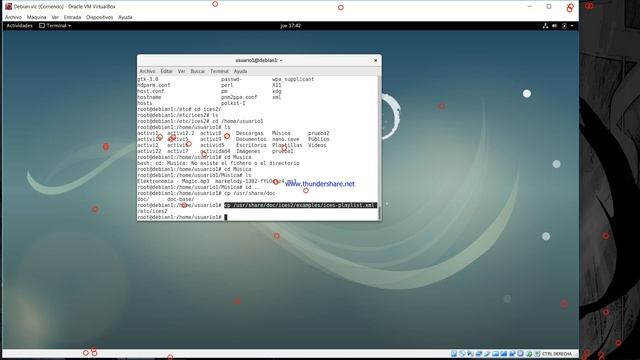Click 'activi12.2' in terminal listing
The height and width of the screenshot is (360, 640).
[x=181, y=133]
